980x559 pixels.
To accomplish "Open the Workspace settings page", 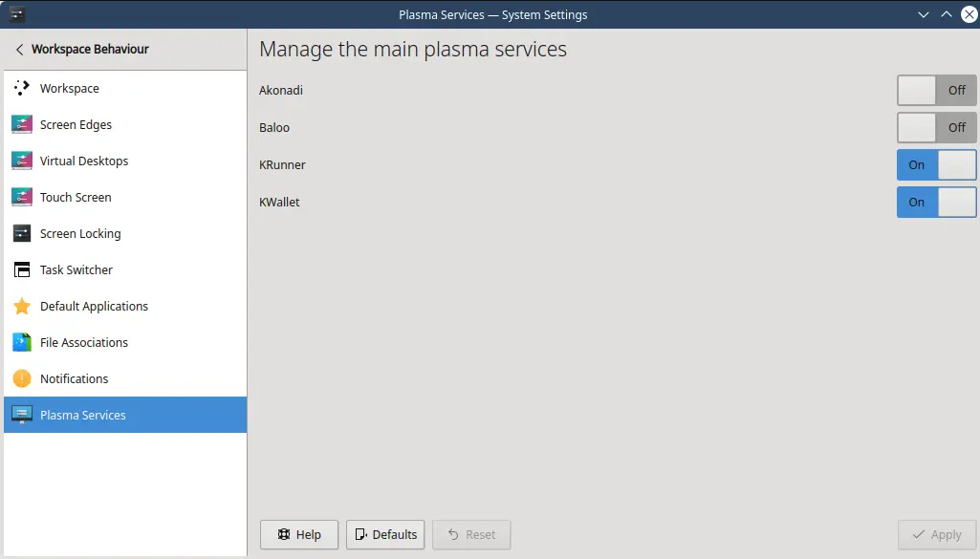I will pos(125,88).
